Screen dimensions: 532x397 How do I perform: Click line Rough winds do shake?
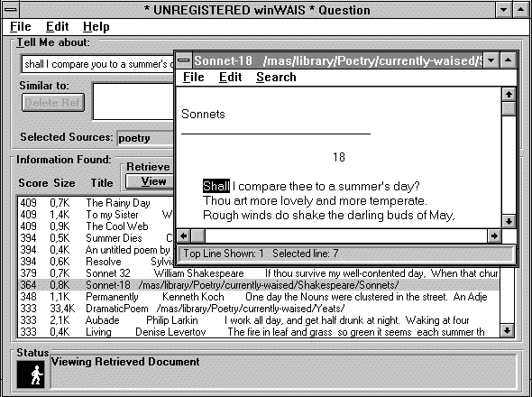(x=329, y=216)
